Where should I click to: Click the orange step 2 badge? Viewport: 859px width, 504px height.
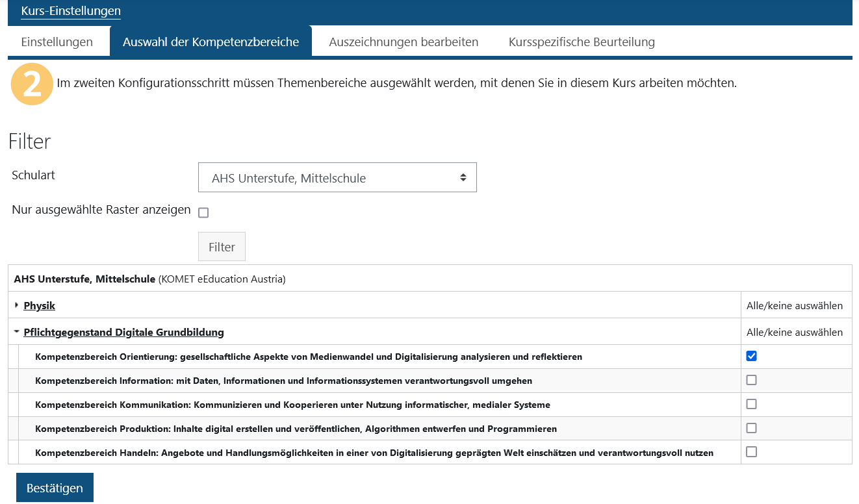click(x=32, y=83)
